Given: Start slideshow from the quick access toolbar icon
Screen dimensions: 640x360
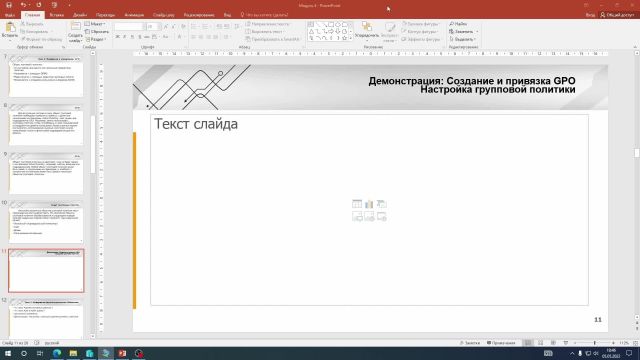Looking at the screenshot, I should coord(54,5).
